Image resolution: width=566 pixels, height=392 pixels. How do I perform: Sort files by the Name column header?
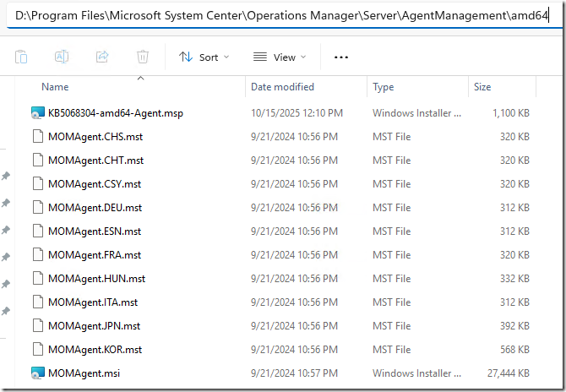(x=55, y=87)
